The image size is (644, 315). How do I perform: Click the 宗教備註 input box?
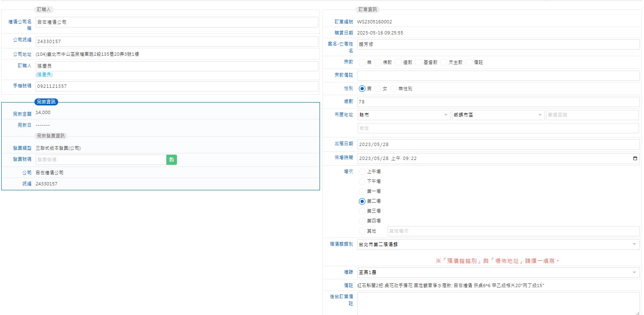498,75
